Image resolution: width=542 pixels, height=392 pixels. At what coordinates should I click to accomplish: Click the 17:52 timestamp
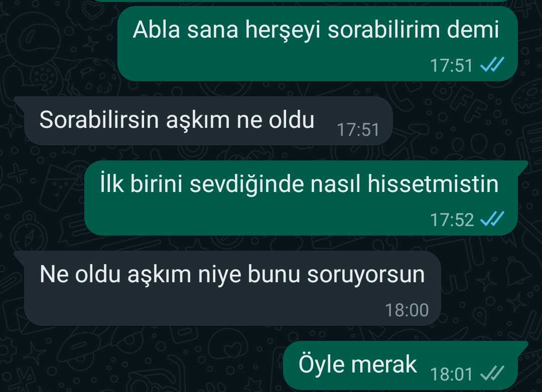[x=452, y=220]
